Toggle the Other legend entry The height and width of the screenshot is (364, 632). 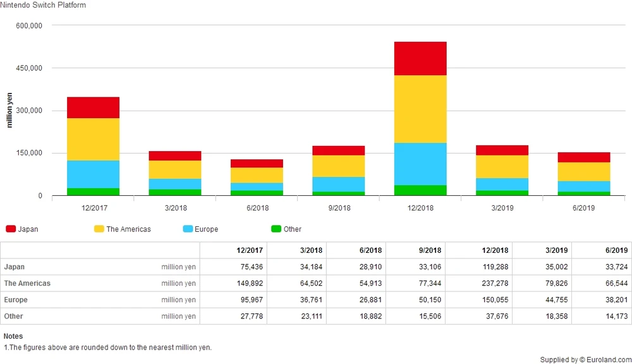click(x=293, y=229)
